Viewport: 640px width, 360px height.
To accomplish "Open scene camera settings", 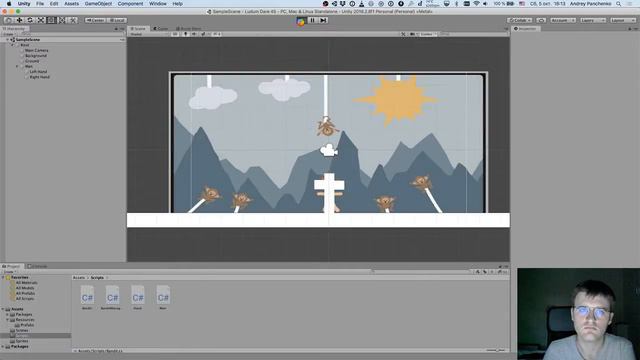I will click(413, 34).
